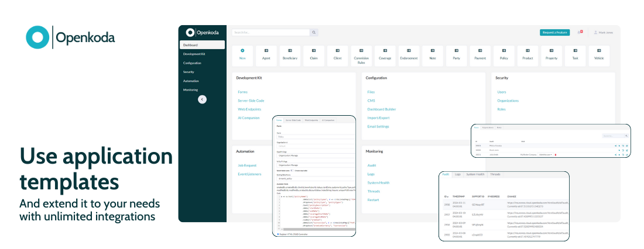Toggle the Register HTML CRUD Controller checkbox
The width and height of the screenshot is (644, 249).
pyautogui.click(x=278, y=234)
